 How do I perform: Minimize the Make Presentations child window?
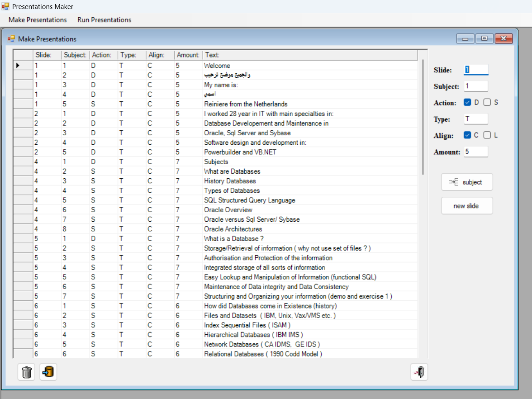coord(465,39)
